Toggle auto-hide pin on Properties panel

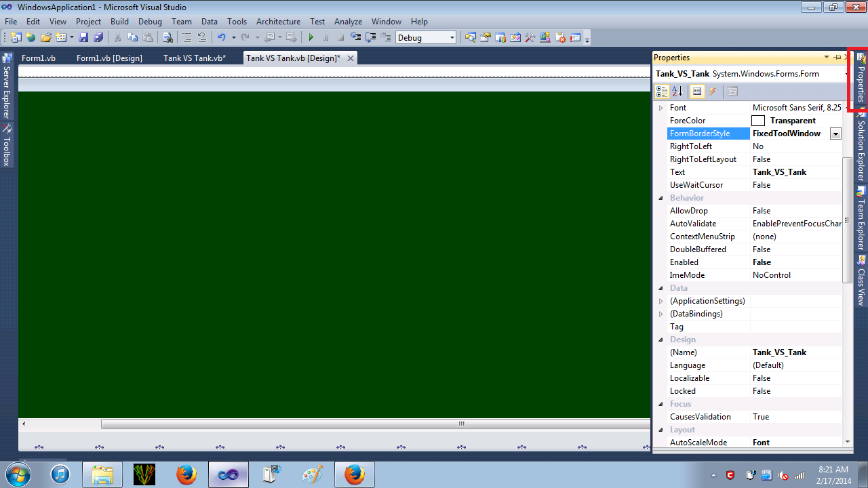click(837, 58)
